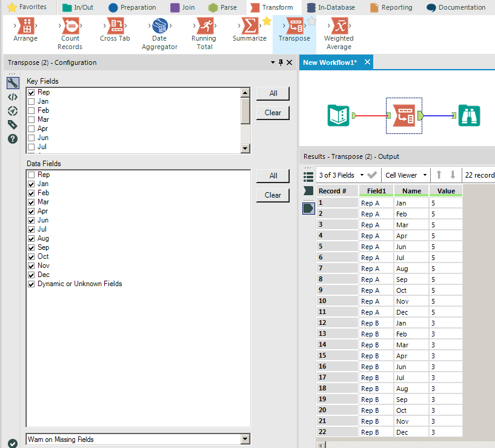Switch to the Preparation tab
The width and height of the screenshot is (495, 448).
tap(132, 7)
